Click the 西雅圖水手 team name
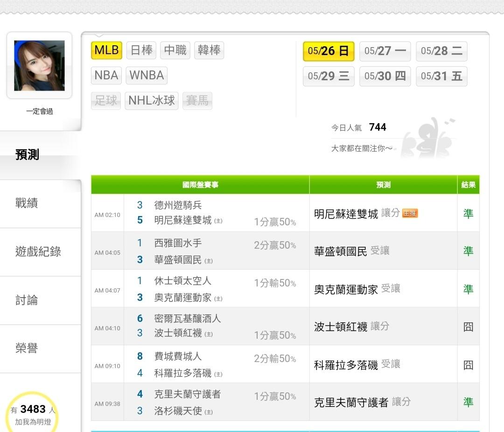The height and width of the screenshot is (432, 504). pos(178,243)
